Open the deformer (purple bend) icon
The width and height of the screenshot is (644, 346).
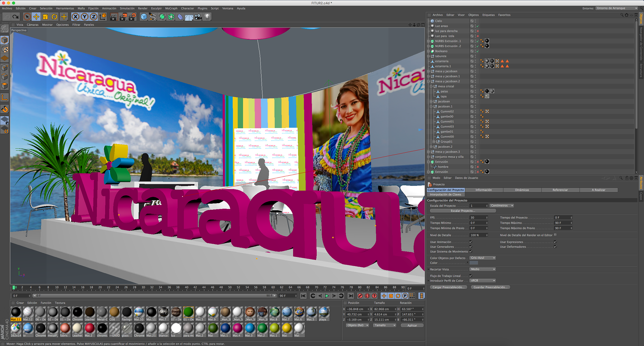pos(180,16)
